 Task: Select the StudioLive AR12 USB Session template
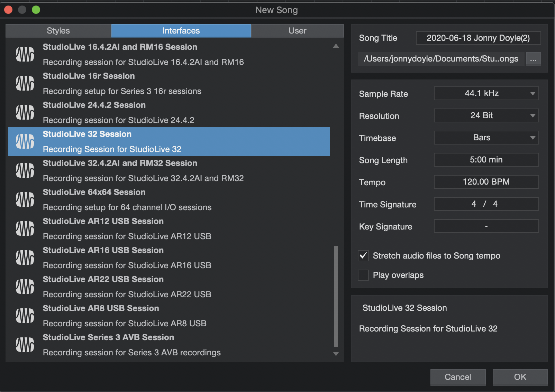click(169, 229)
